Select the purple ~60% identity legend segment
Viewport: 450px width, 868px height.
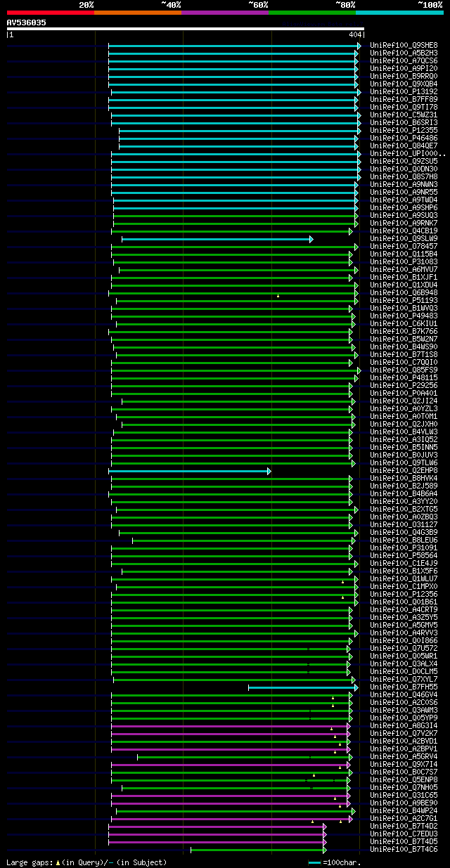pos(225,13)
